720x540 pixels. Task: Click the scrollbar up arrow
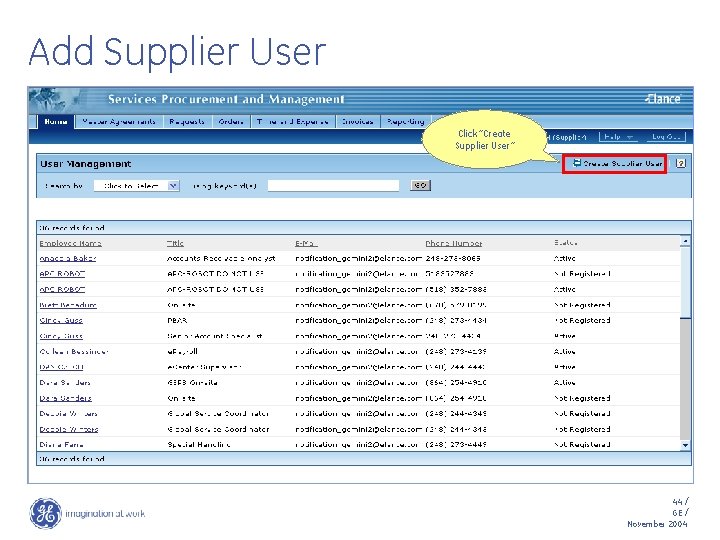point(685,241)
